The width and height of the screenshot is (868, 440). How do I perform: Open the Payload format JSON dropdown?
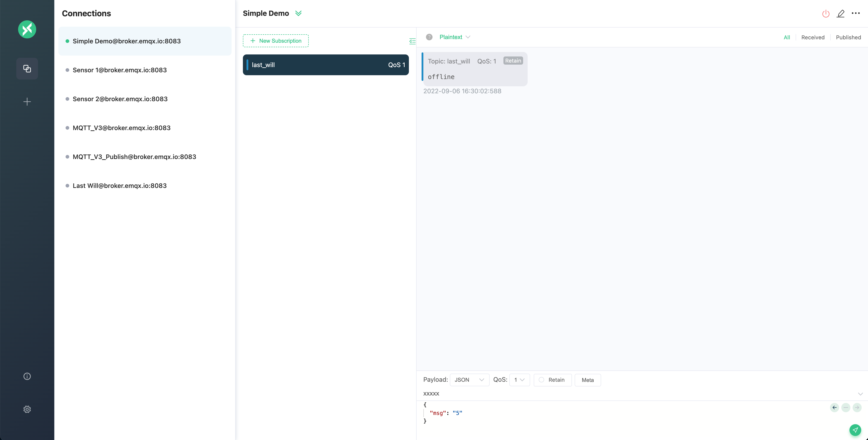click(x=469, y=380)
